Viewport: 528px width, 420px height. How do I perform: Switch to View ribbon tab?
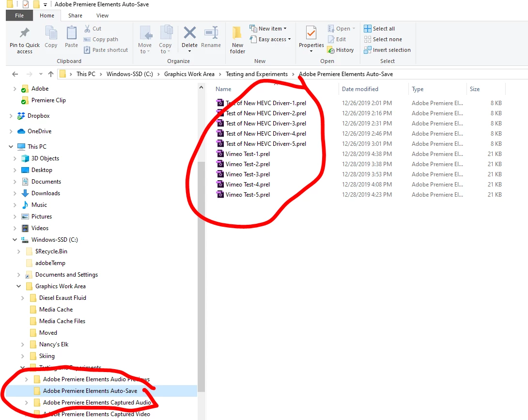[x=102, y=16]
